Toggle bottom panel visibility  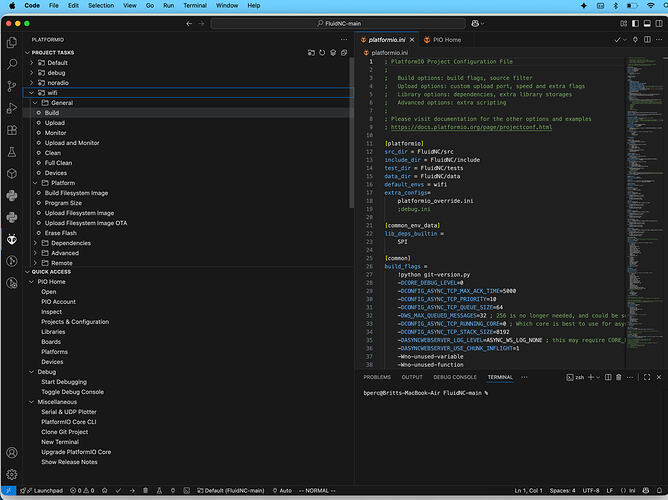[647, 23]
